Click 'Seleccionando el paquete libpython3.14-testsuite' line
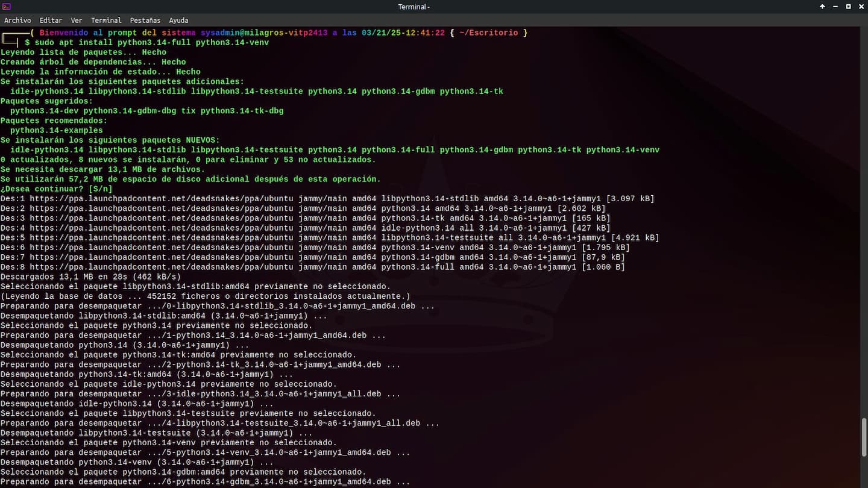868x488 pixels. (188, 413)
